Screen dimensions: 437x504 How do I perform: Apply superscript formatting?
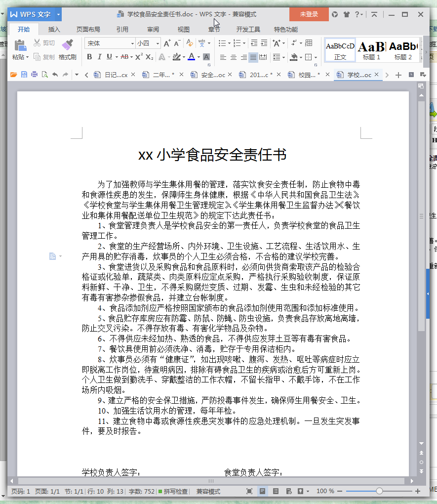[x=139, y=57]
